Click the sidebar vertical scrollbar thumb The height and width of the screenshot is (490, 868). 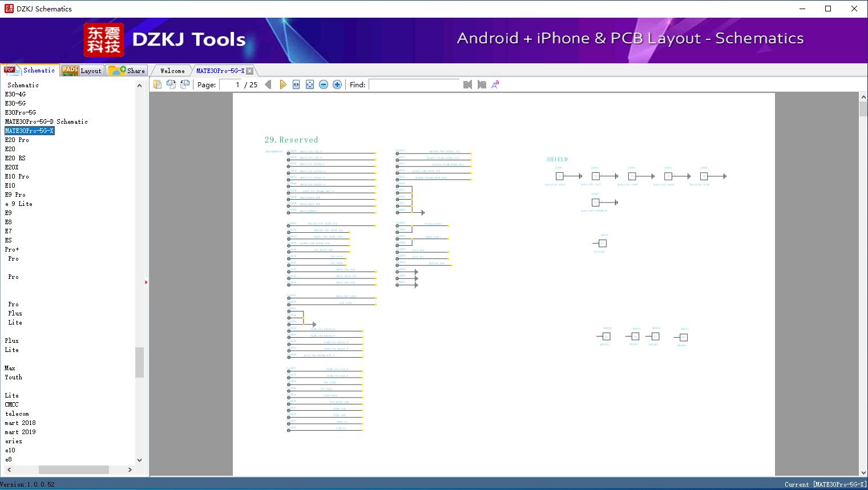(139, 362)
